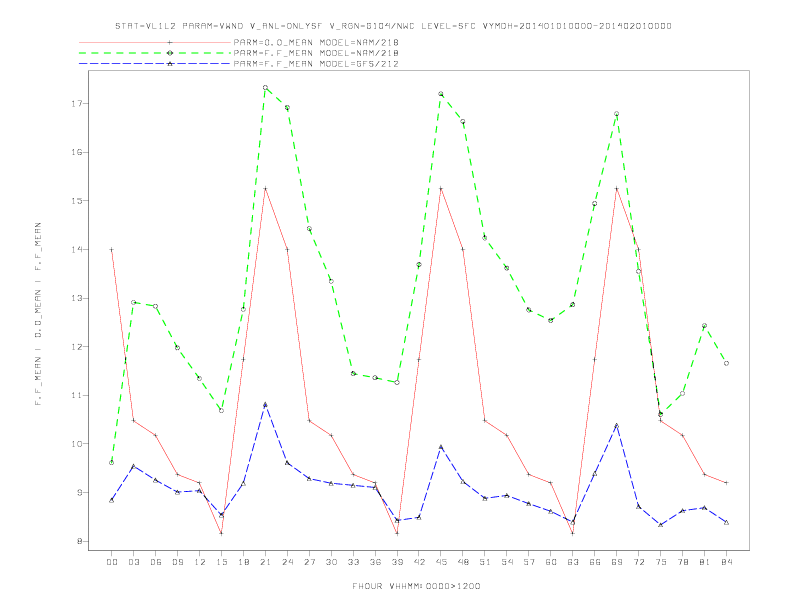Click y-axis tick label 17

(x=76, y=104)
